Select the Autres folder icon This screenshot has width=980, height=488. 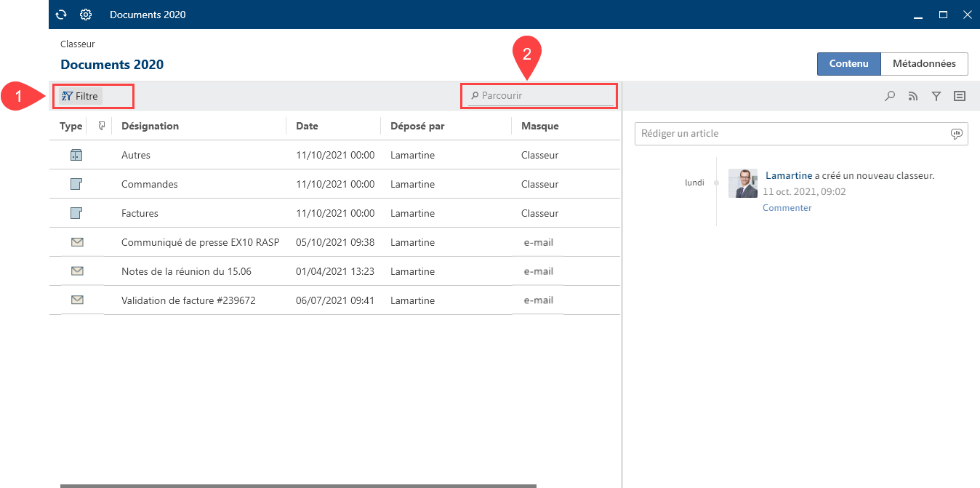coord(76,155)
